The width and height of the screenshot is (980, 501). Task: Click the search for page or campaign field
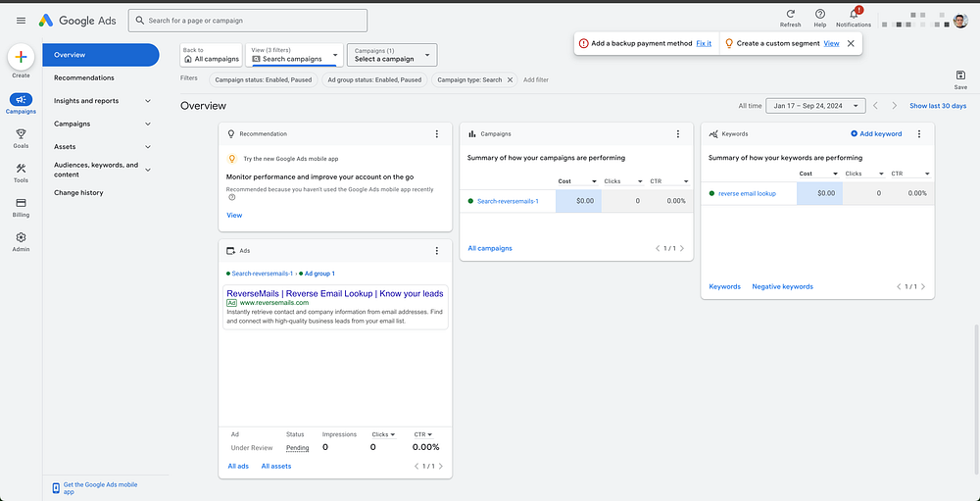click(x=248, y=21)
